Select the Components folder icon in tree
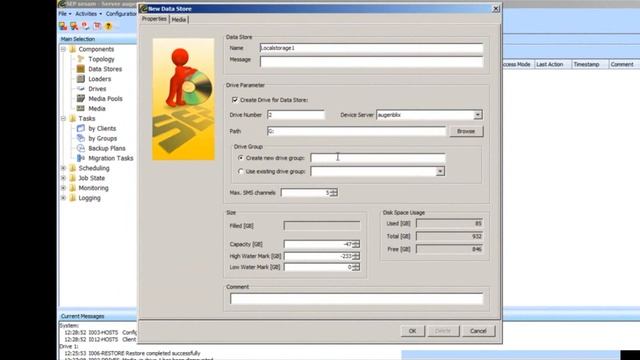This screenshot has height=360, width=640. click(73, 49)
